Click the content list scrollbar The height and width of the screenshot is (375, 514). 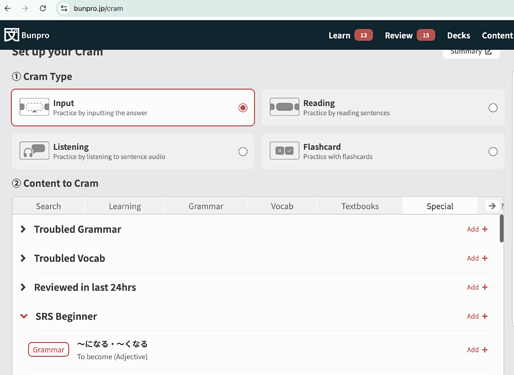click(x=501, y=229)
